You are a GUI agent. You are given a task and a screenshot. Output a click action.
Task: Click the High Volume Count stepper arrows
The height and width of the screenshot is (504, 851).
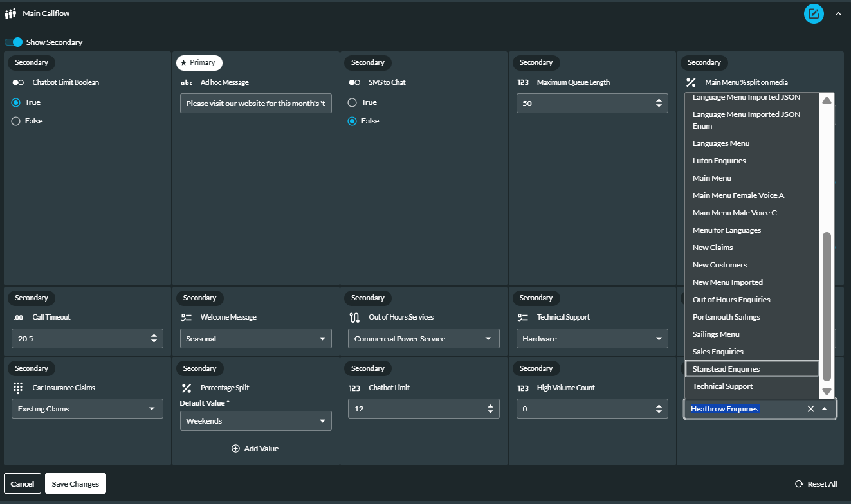click(659, 409)
